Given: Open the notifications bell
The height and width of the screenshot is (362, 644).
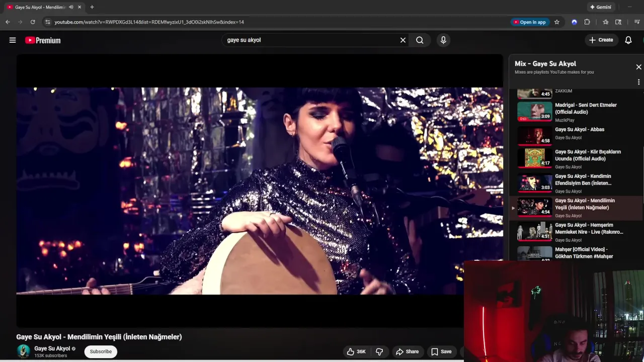Looking at the screenshot, I should [x=628, y=40].
